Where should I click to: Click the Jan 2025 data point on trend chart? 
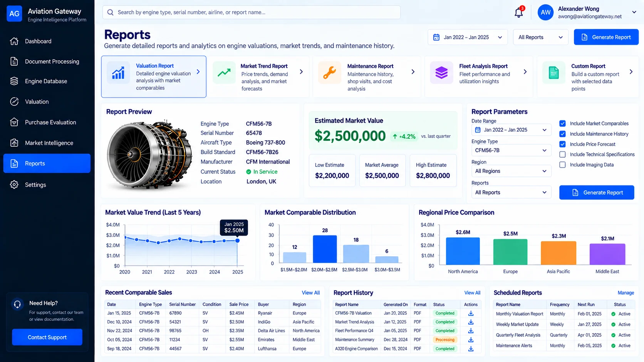[237, 240]
